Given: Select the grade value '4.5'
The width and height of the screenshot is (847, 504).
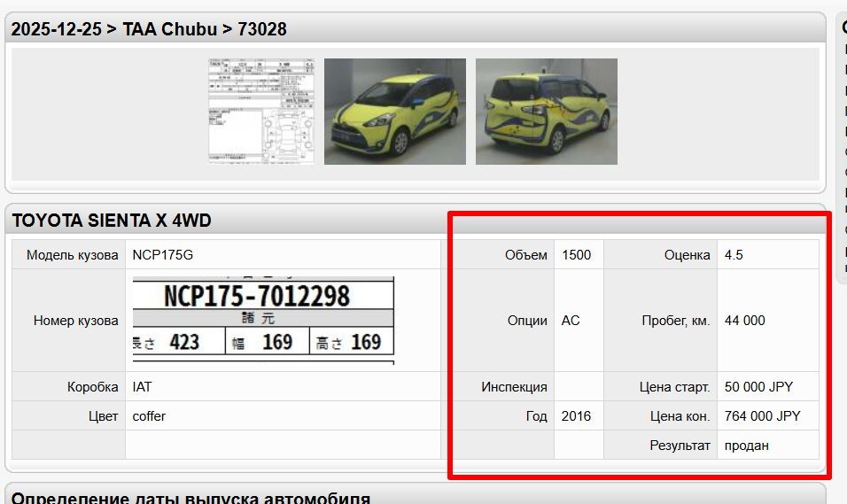Looking at the screenshot, I should 734,255.
